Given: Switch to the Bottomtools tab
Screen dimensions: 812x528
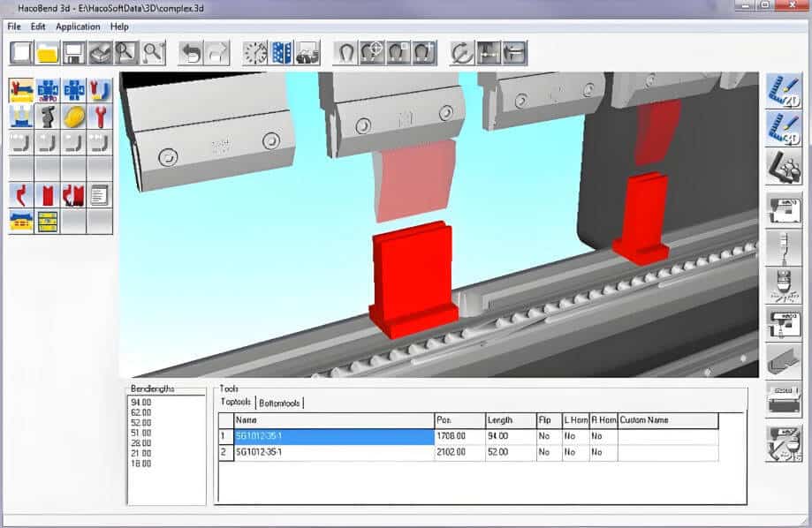Looking at the screenshot, I should tap(279, 403).
